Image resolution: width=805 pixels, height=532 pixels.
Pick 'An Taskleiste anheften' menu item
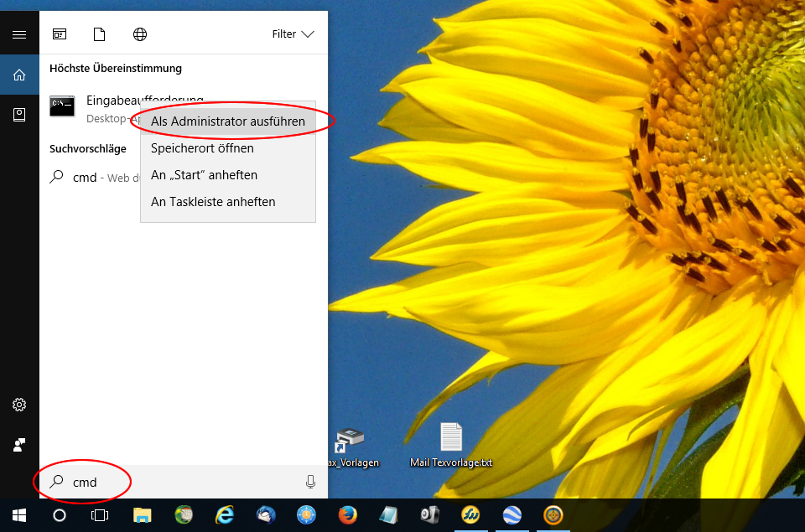tap(213, 202)
